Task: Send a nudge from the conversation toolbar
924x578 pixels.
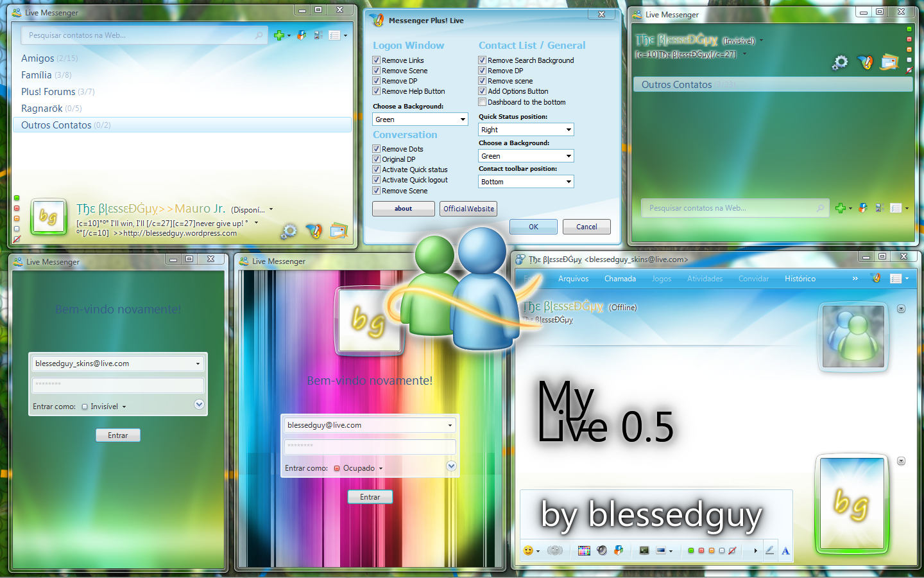Action: [555, 550]
